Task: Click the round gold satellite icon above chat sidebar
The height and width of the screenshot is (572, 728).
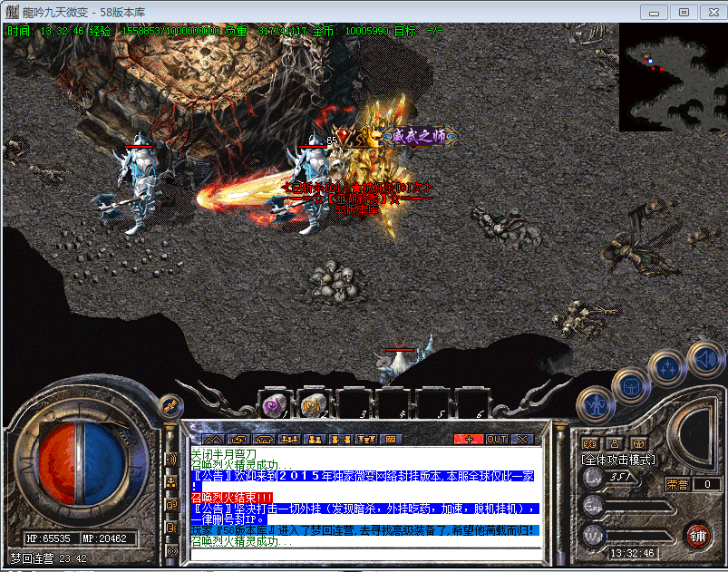Action: click(x=170, y=407)
